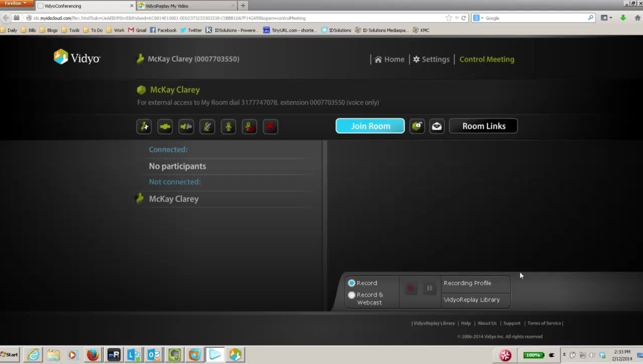Screen dimensions: 643x364
Task: Click the Join Room button
Action: click(370, 126)
